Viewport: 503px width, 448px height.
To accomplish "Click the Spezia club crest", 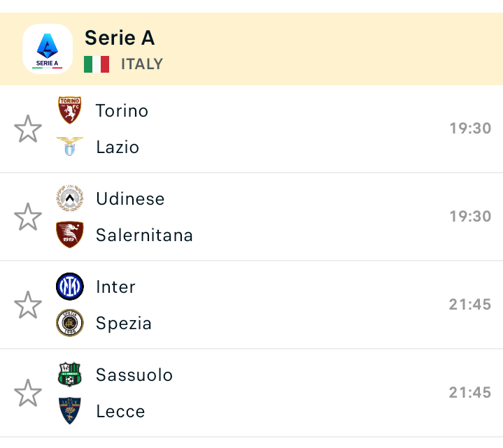I will [70, 323].
